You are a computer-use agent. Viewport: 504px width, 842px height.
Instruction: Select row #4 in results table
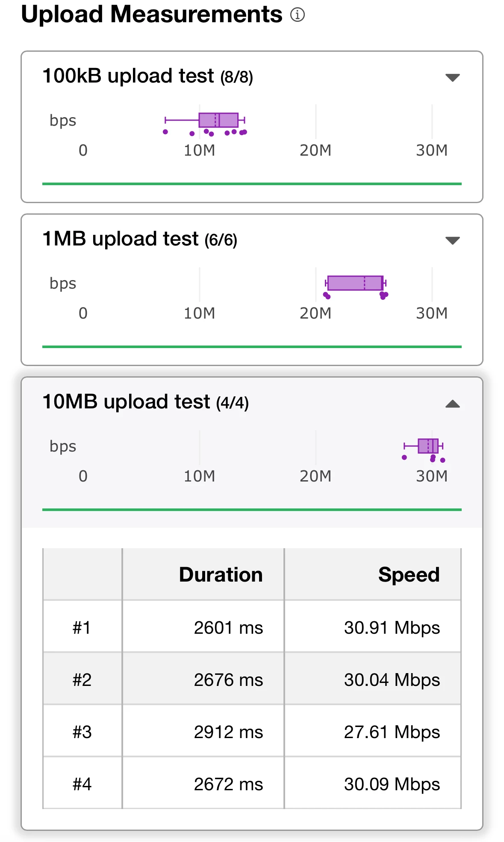coord(82,784)
